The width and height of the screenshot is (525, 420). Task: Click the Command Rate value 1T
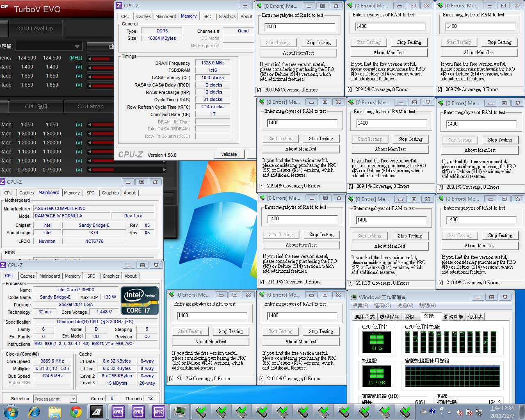212,114
